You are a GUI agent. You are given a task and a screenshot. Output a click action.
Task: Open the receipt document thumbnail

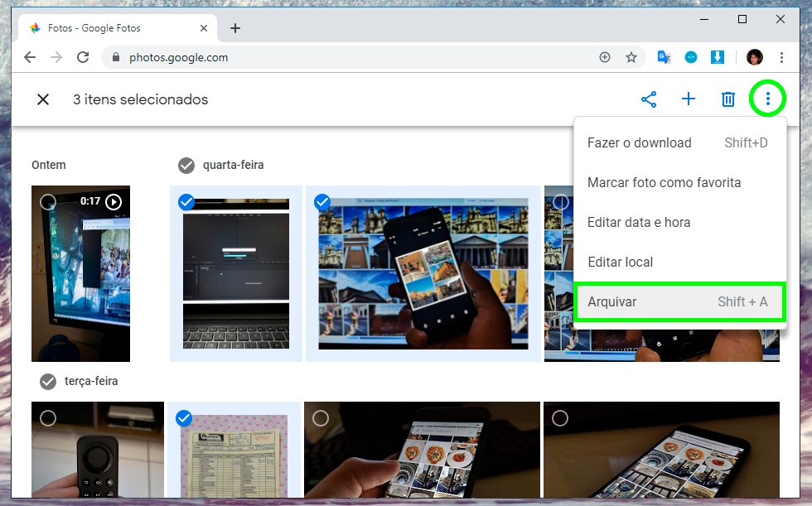tap(234, 455)
